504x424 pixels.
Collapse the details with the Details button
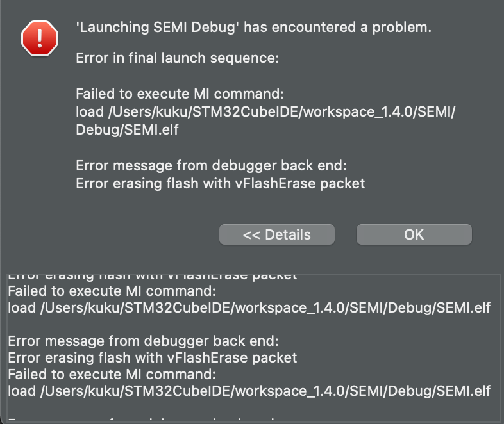pyautogui.click(x=276, y=234)
